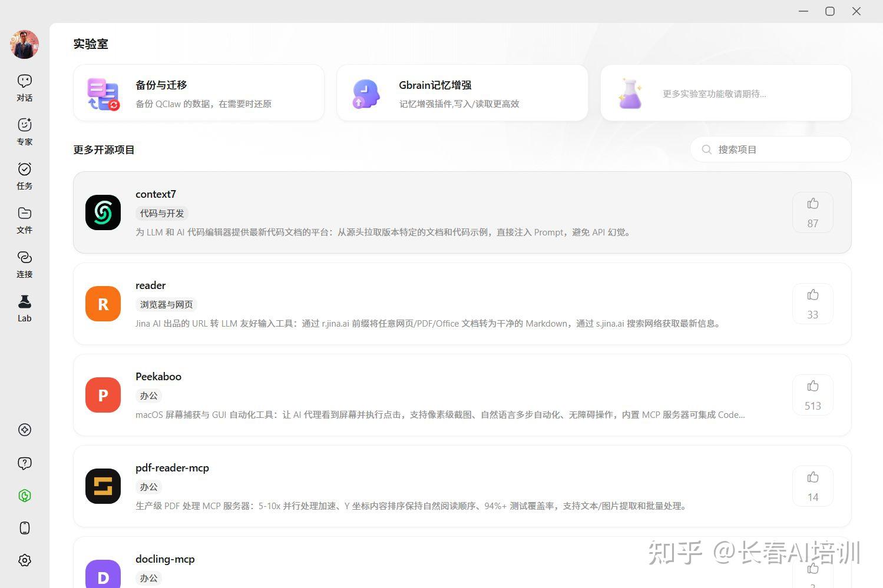
Task: Click the 办公 tag on docling-mcp
Action: coord(149,578)
